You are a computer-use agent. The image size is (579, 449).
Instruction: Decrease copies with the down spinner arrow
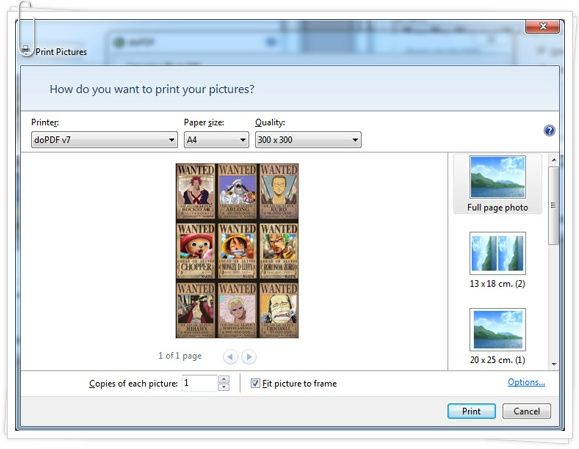click(224, 387)
